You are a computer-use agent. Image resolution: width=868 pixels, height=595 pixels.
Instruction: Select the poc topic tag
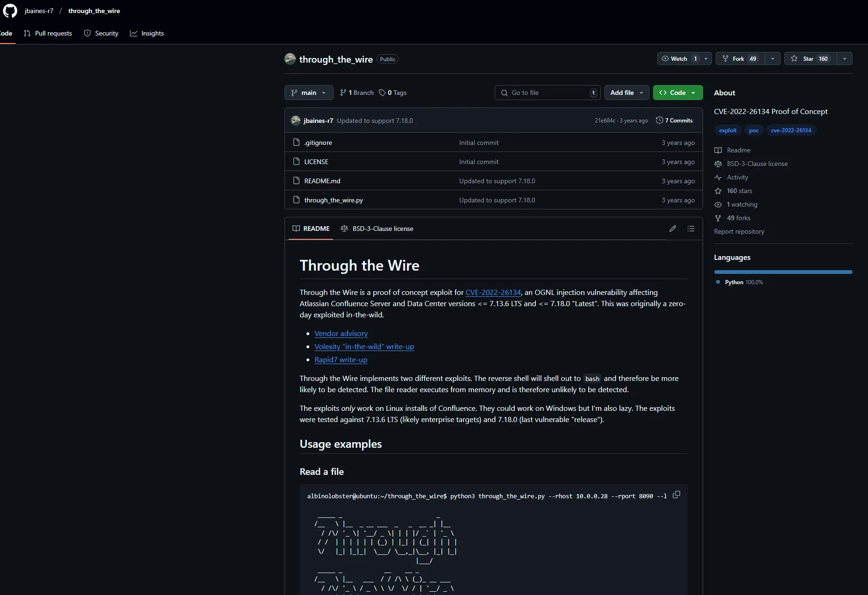pyautogui.click(x=754, y=130)
